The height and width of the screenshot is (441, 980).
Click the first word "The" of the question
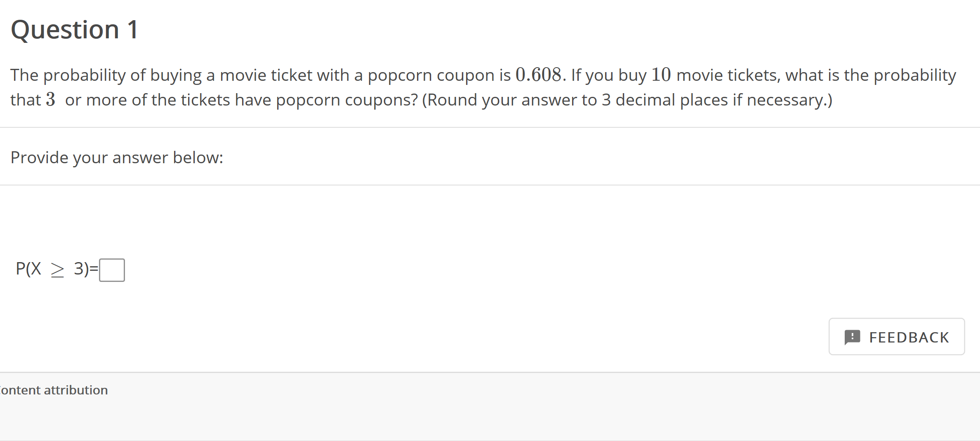(24, 75)
